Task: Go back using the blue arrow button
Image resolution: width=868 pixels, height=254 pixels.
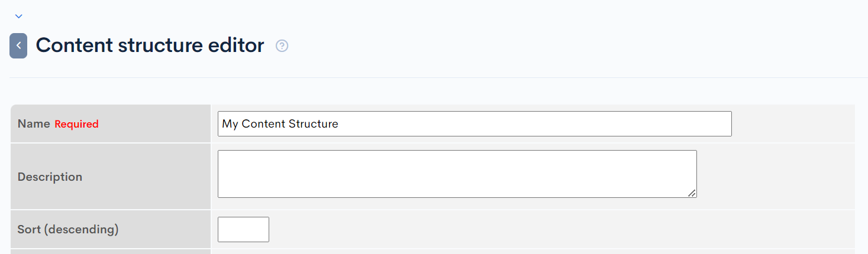Action: click(x=18, y=45)
